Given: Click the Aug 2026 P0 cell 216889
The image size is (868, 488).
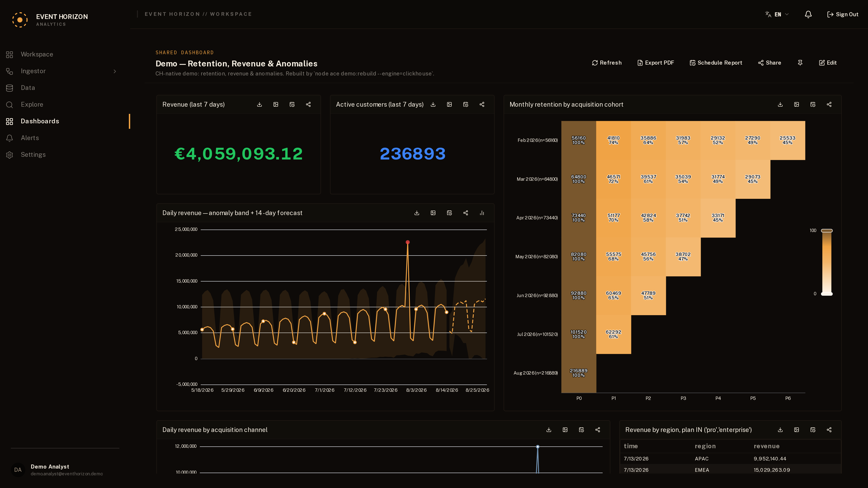Looking at the screenshot, I should point(579,373).
